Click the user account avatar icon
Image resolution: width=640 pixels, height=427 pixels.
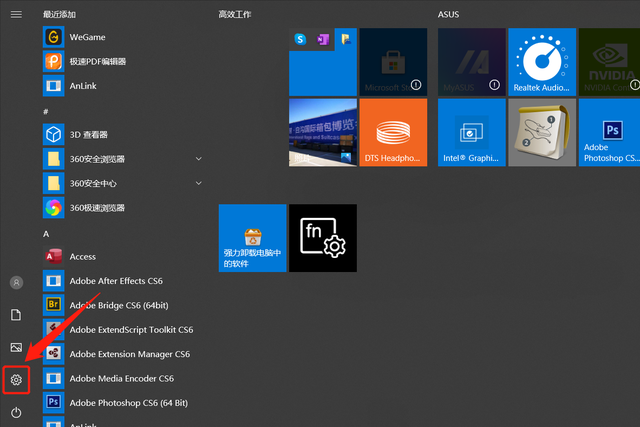[x=16, y=282]
